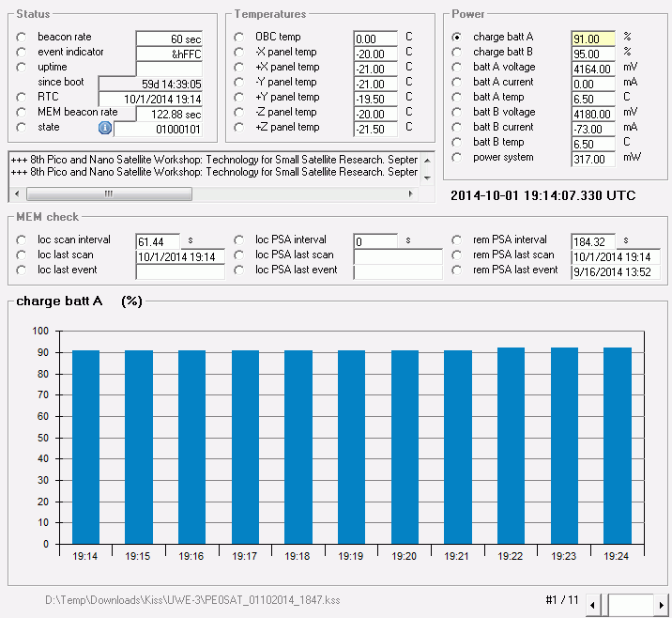
Task: Pick the -Y panel temp radio button
Action: [x=239, y=83]
